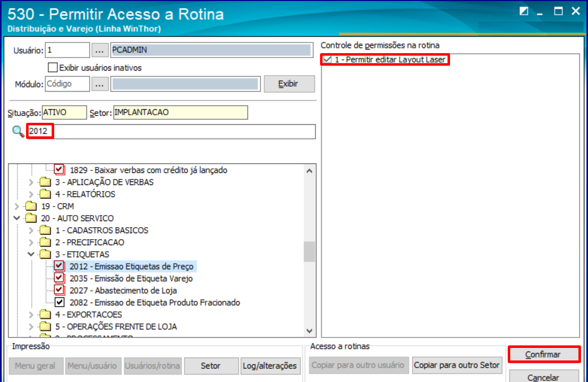Image resolution: width=588 pixels, height=382 pixels.
Task: Collapse the 20 - AUTO SERVICO node
Action: pyautogui.click(x=17, y=218)
